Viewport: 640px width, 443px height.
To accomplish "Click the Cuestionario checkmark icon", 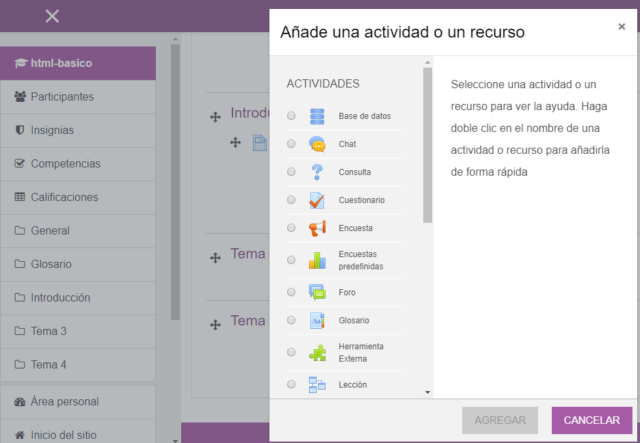I will click(x=317, y=200).
